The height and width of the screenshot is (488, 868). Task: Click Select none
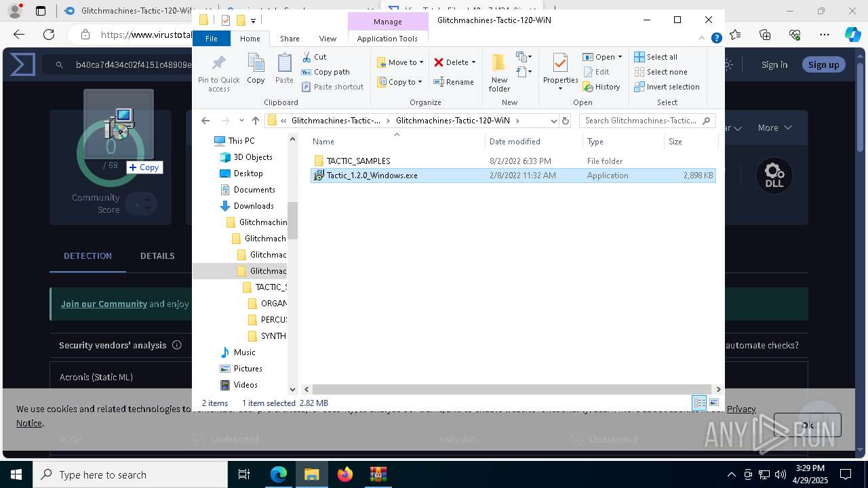point(660,72)
